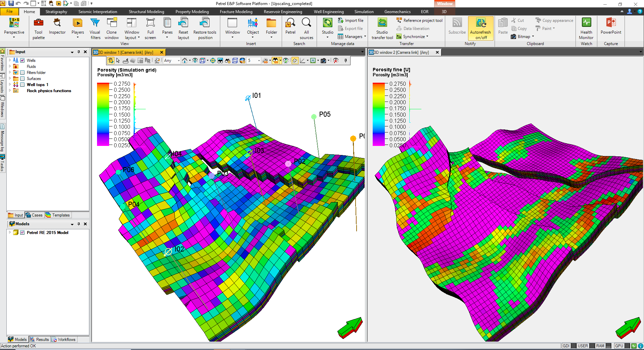Expand the Petrel RE 2015 Model node
The width and height of the screenshot is (644, 350).
[x=10, y=233]
